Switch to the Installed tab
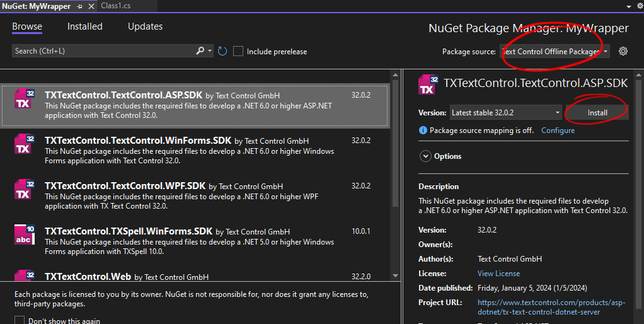Viewport: 644px width, 324px height. point(85,26)
